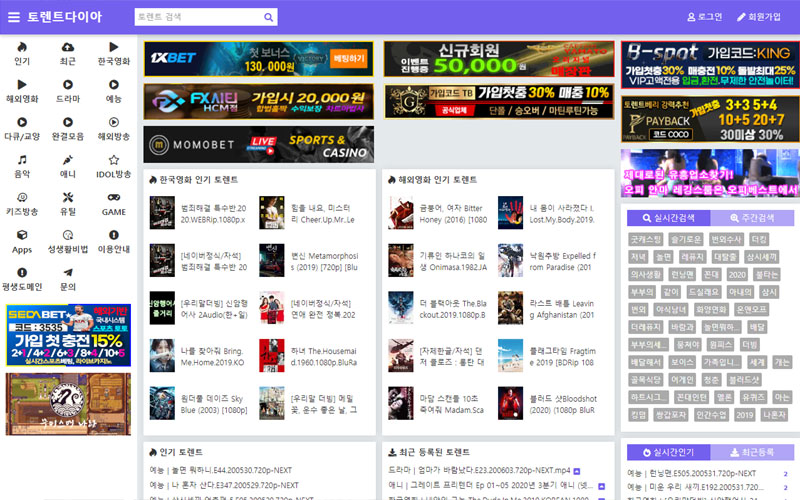Open 유틸 tools icon
This screenshot has height=500, width=800.
[67, 198]
